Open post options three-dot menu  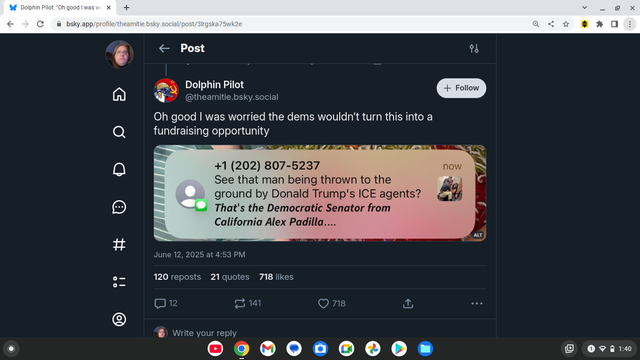(x=477, y=303)
